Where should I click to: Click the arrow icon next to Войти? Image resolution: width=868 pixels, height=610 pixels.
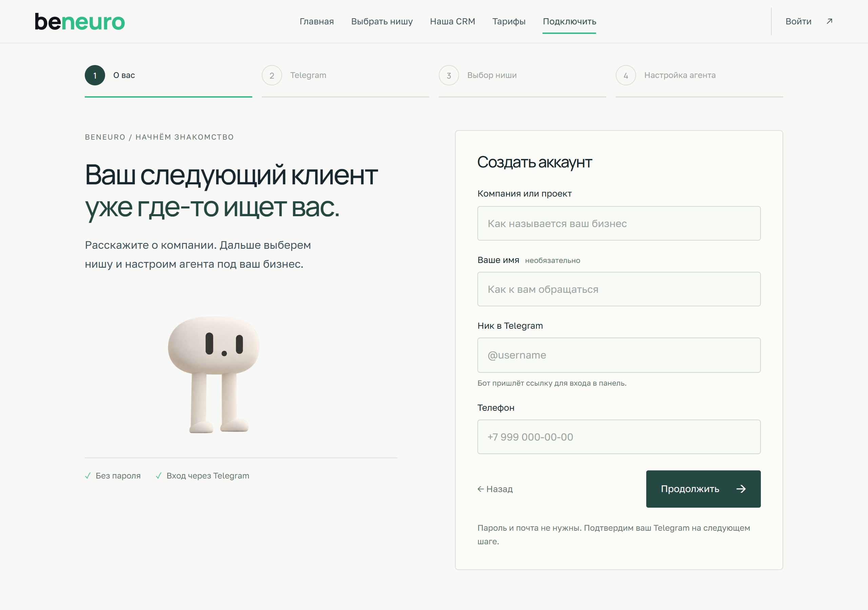(x=829, y=21)
